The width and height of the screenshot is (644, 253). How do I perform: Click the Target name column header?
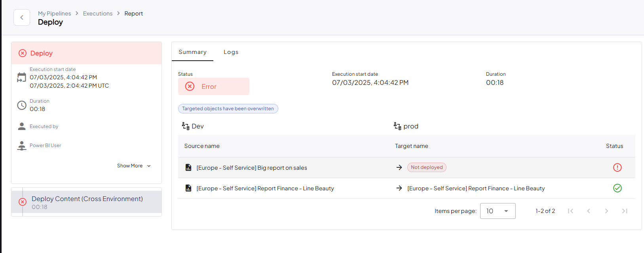[x=412, y=146]
